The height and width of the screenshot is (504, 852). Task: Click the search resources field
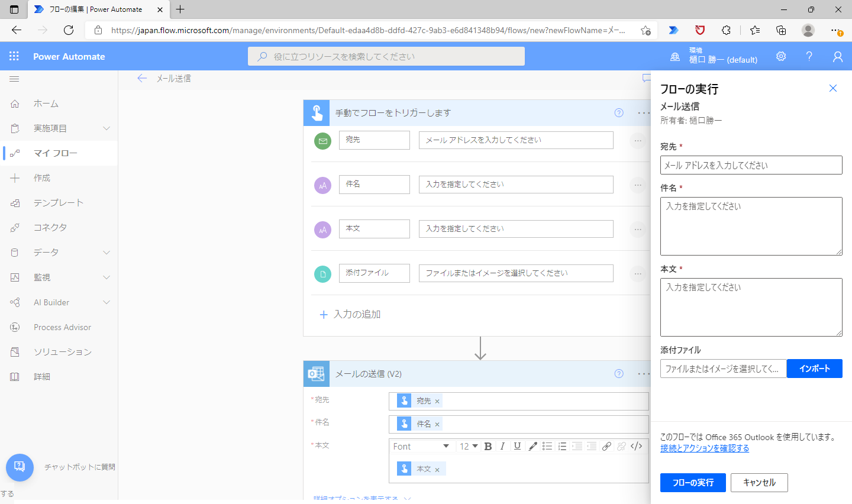(x=386, y=56)
